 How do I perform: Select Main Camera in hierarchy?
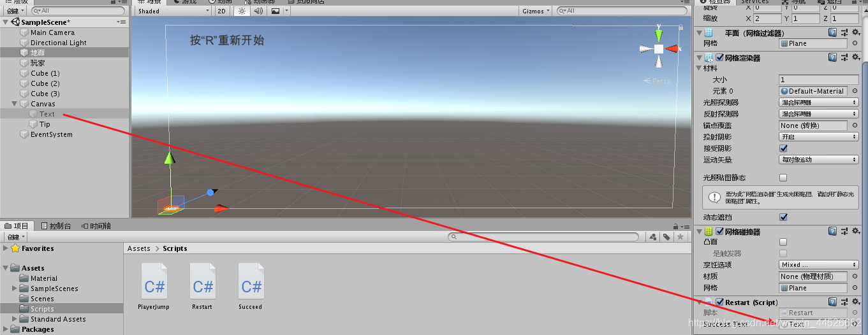point(52,32)
